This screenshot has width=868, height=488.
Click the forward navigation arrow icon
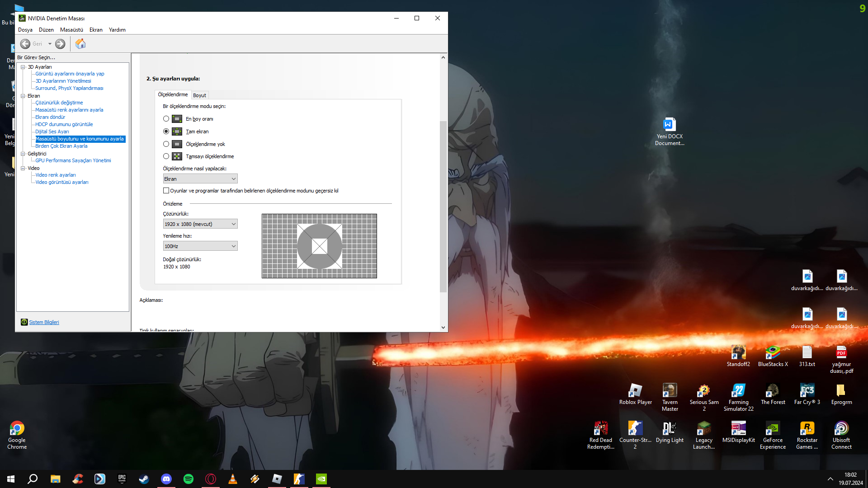(x=60, y=44)
